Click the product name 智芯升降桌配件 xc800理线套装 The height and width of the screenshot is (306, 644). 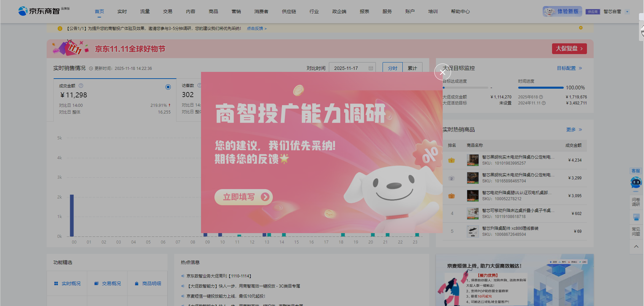tap(510, 228)
